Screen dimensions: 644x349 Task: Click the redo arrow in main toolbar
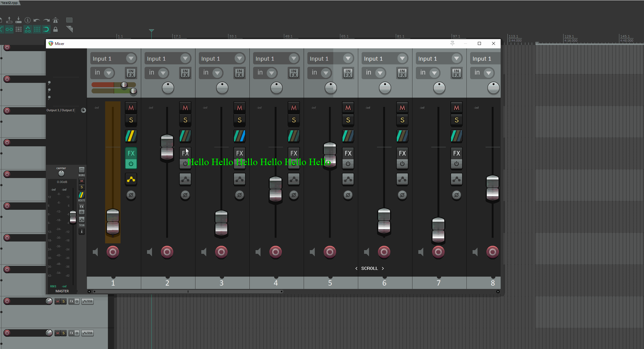coord(46,20)
